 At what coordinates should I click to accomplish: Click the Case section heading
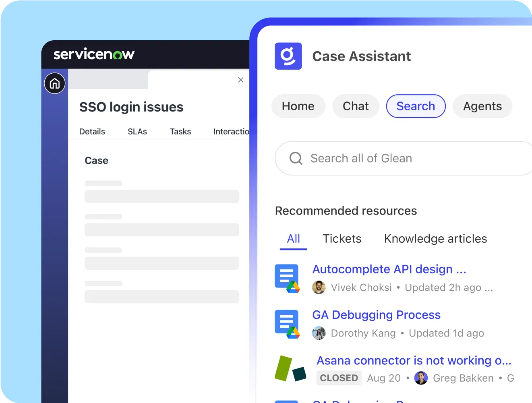coord(97,161)
